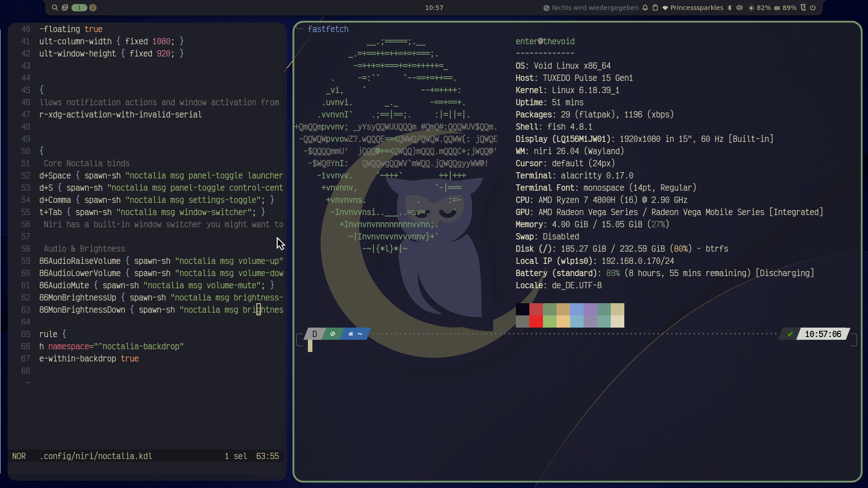Image resolution: width=868 pixels, height=488 pixels.
Task: Open the control center owl icon
Action: tap(803, 8)
